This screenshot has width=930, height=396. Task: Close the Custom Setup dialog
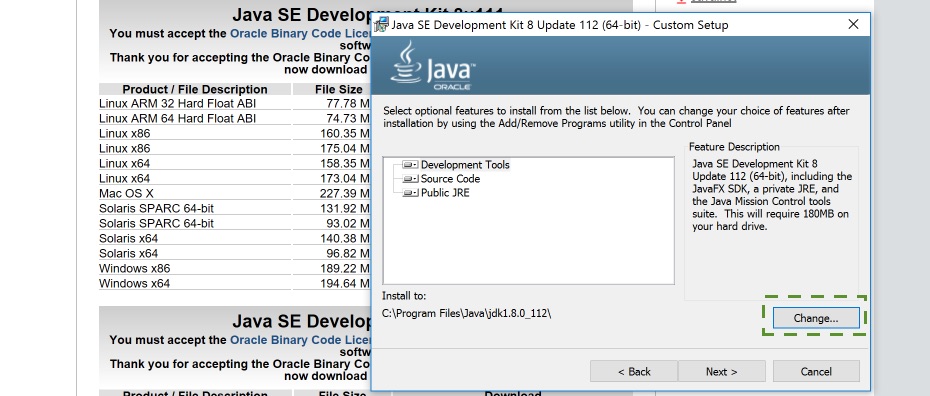[853, 24]
